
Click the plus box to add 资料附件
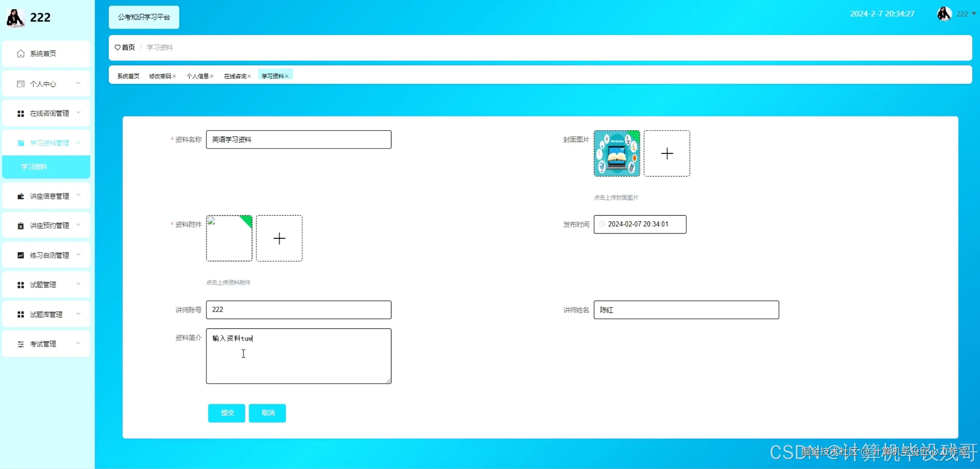click(279, 239)
